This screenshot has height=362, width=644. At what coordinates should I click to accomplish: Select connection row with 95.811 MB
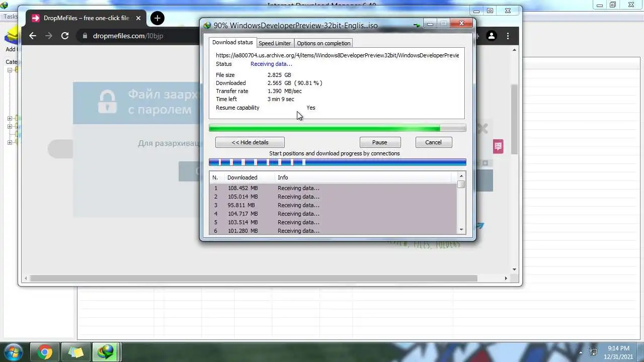click(x=333, y=205)
